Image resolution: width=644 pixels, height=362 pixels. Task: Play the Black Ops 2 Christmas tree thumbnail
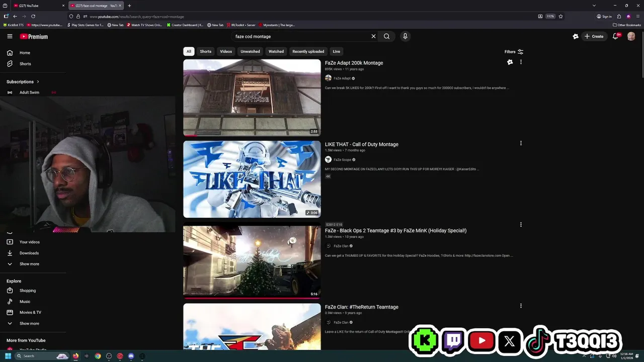(252, 260)
